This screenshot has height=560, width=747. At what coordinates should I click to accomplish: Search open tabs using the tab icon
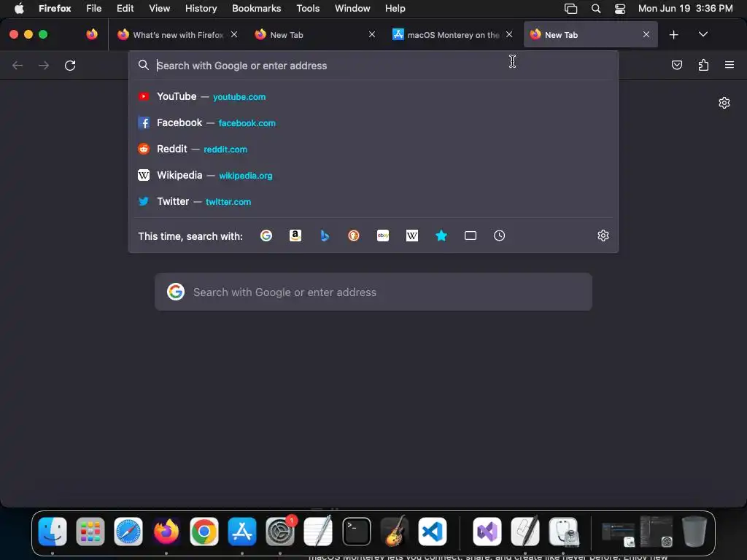tap(471, 236)
